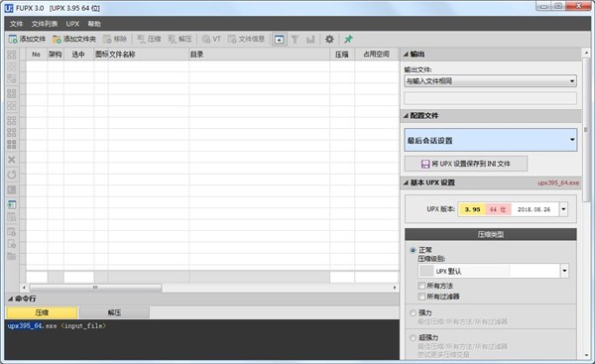
Task: Sort by the No column header
Action: click(37, 55)
